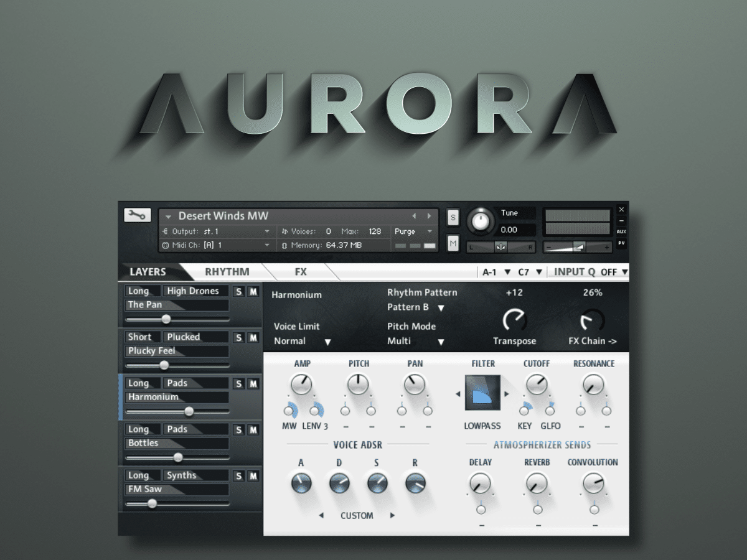Click the previous ADSR preset arrow beside CUSTOM
This screenshot has width=747, height=560.
click(321, 515)
